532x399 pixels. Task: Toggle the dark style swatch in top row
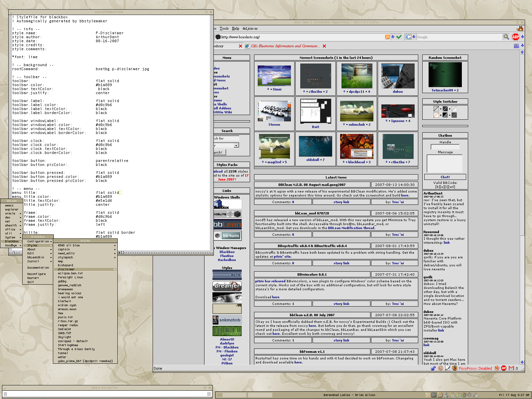(445, 109)
